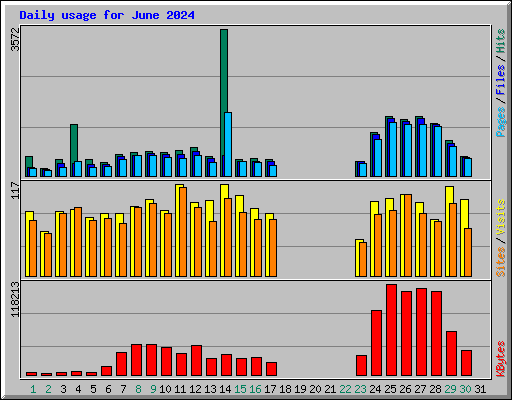Click day 5 on the x-axis

pyautogui.click(x=93, y=389)
